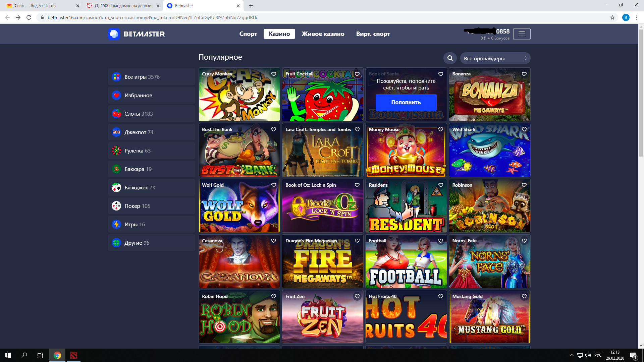Click the search magnifier icon
Viewport: 644px width, 362px height.
coord(450,58)
